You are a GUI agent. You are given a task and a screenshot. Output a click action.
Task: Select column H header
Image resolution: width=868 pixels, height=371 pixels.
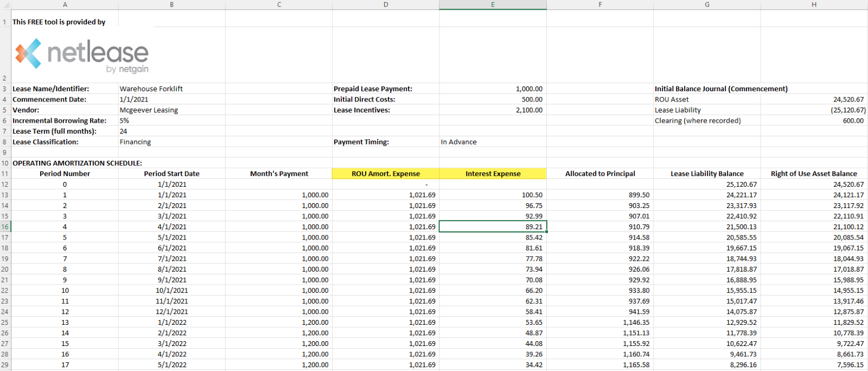[x=814, y=4]
